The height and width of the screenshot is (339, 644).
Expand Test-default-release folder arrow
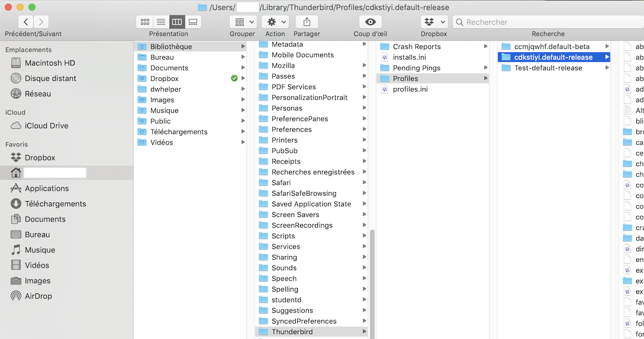pos(607,67)
